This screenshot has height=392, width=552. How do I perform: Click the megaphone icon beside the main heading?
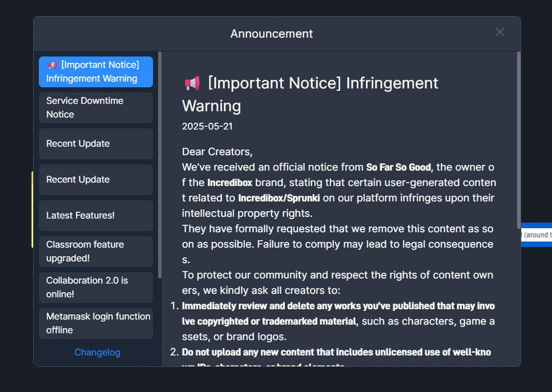(192, 83)
